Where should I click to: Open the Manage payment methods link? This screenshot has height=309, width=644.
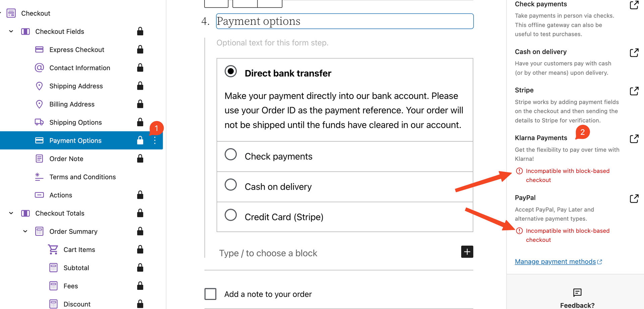555,261
